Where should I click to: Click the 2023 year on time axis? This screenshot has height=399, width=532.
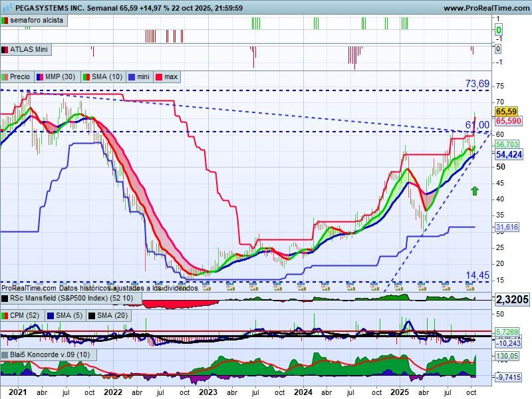[208, 392]
